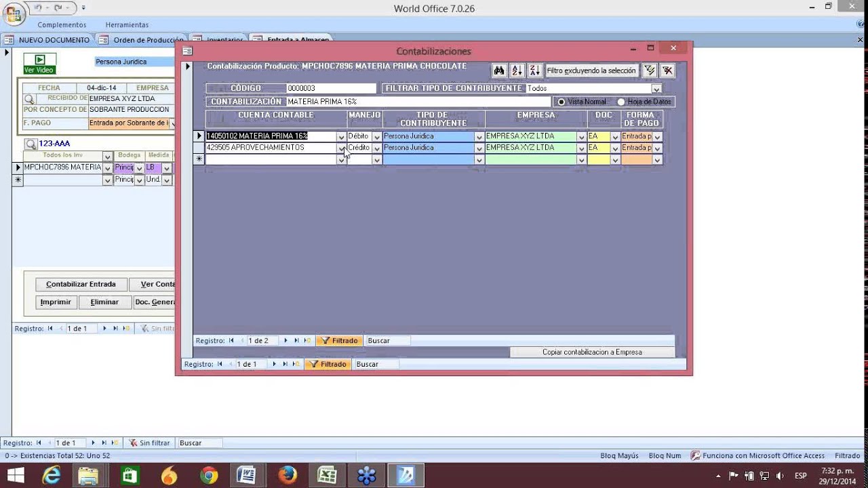Open the Manejo dropdown showing Débito
Image resolution: width=868 pixels, height=488 pixels.
click(x=377, y=137)
